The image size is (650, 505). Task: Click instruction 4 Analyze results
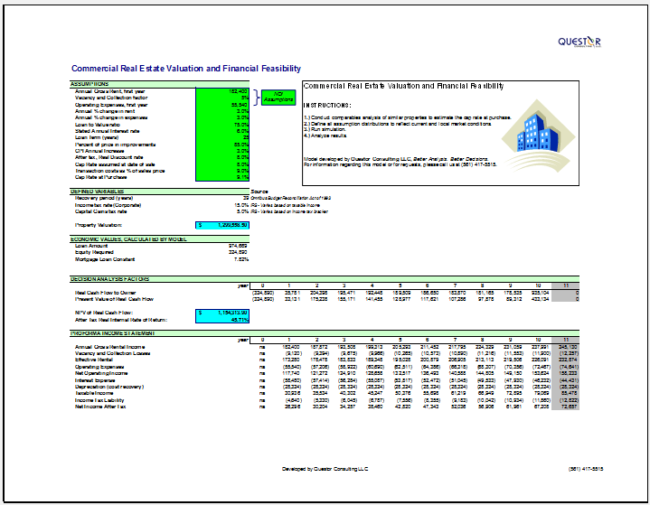pos(325,136)
